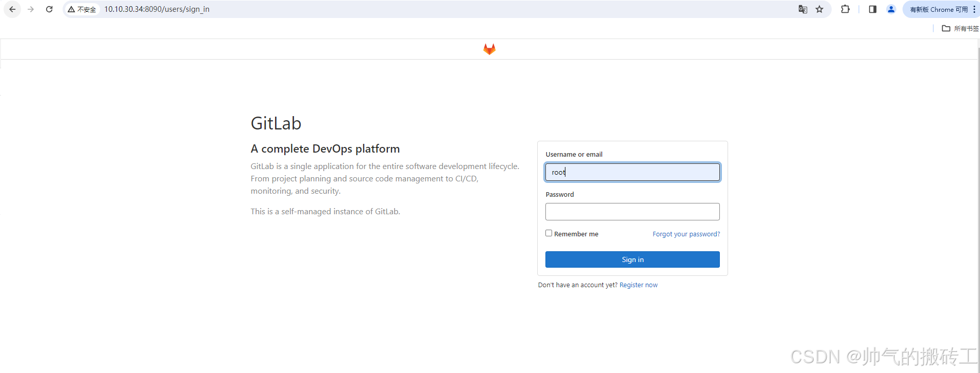Open the Chrome three-dot menu
This screenshot has width=980, height=373.
pos(974,9)
